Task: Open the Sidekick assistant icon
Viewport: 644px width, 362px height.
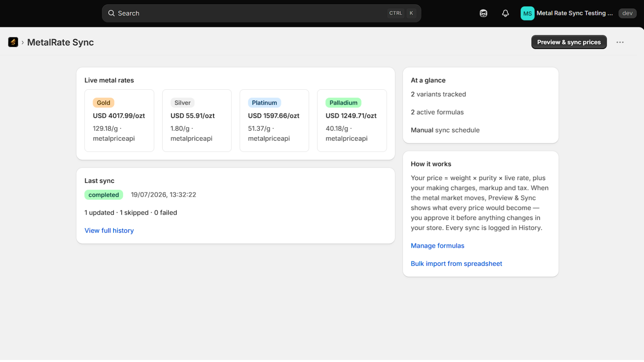Action: (483, 13)
